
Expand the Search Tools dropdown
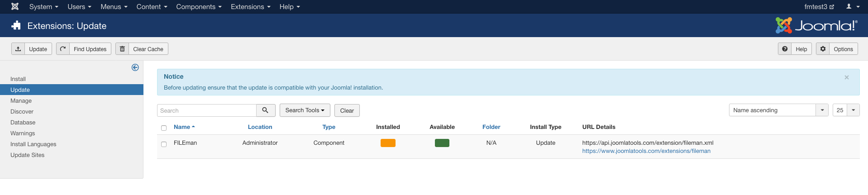(x=305, y=110)
